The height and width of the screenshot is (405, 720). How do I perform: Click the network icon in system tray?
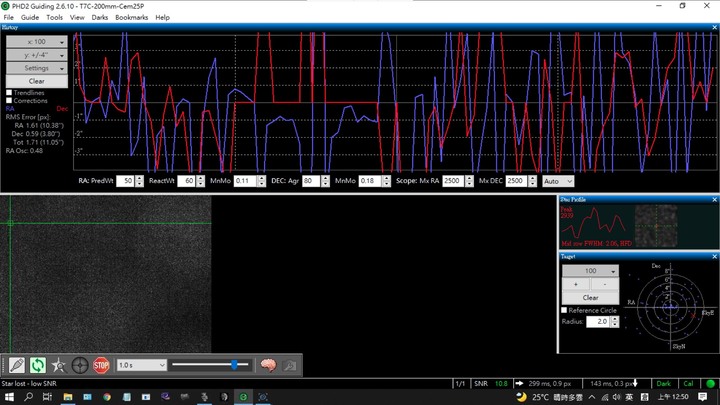coord(605,397)
